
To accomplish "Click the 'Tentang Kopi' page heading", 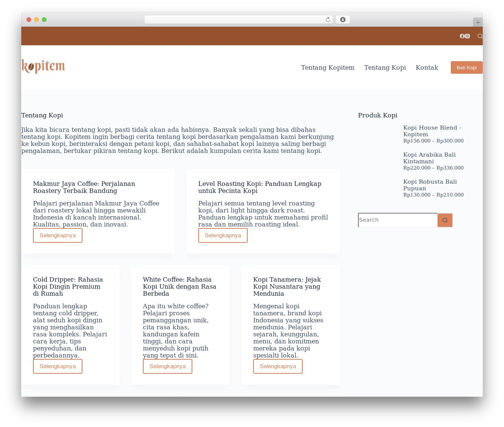I will pos(42,115).
